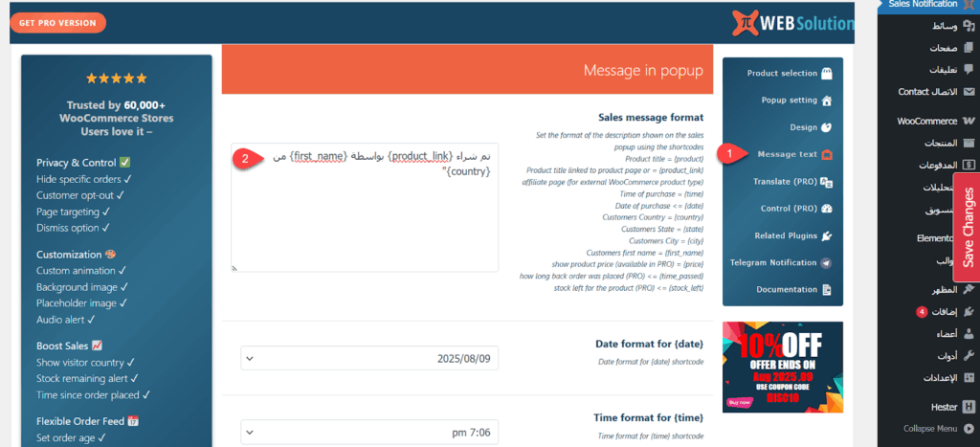Click Collapse Menu in admin sidebar
This screenshot has height=447, width=980.
930,429
